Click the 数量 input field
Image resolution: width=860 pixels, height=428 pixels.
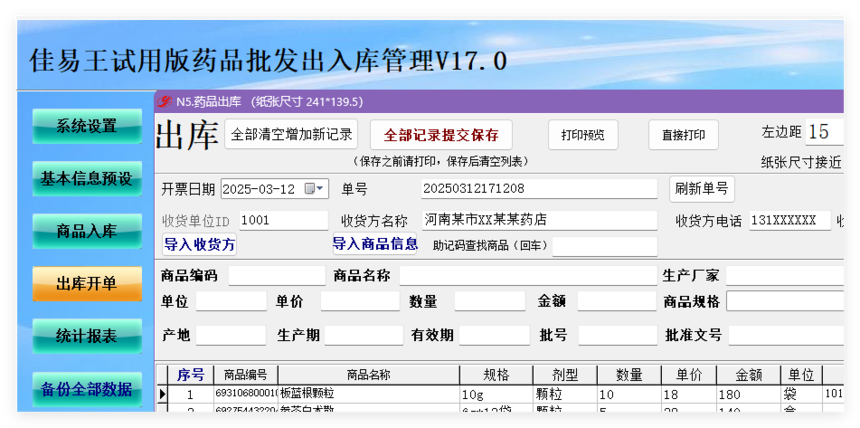pyautogui.click(x=490, y=301)
